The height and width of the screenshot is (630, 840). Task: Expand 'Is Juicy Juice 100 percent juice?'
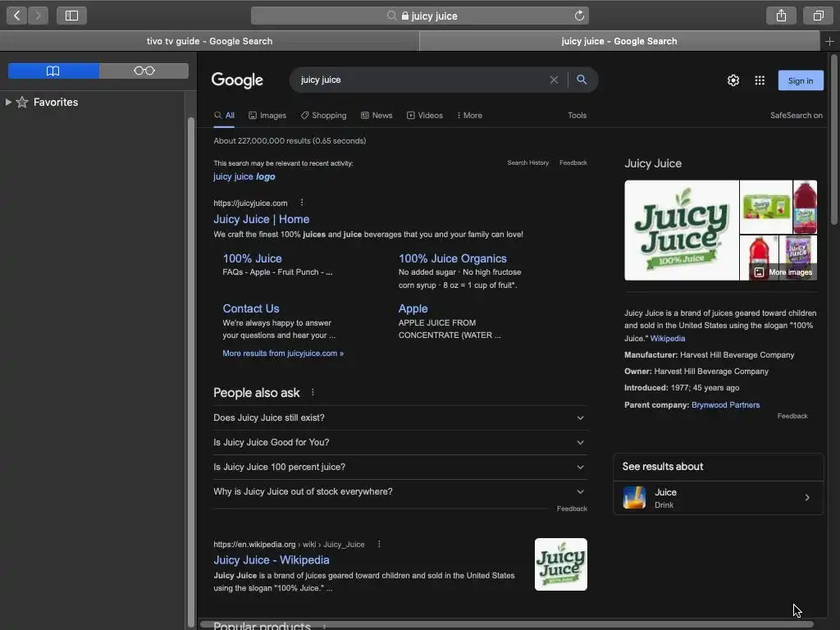pyautogui.click(x=399, y=467)
